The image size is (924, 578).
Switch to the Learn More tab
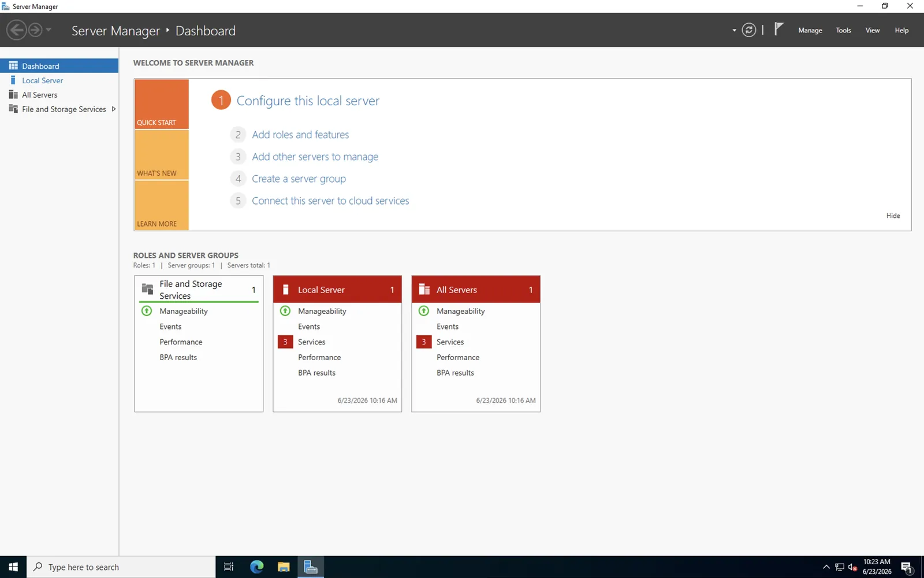pyautogui.click(x=162, y=205)
